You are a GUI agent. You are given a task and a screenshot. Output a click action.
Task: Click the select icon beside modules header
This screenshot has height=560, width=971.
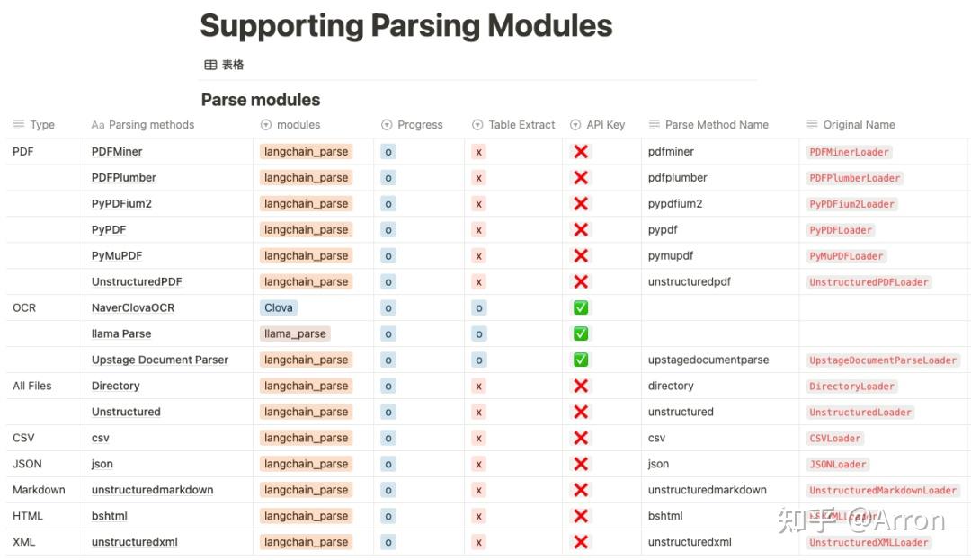[266, 125]
